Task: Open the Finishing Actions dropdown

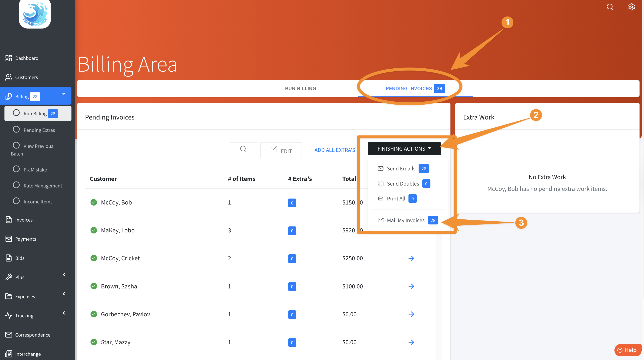Action: pos(404,149)
